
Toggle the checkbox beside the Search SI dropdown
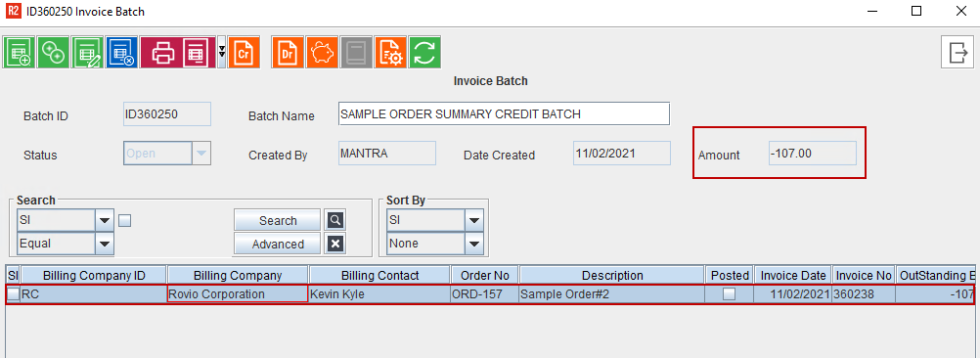[x=124, y=220]
